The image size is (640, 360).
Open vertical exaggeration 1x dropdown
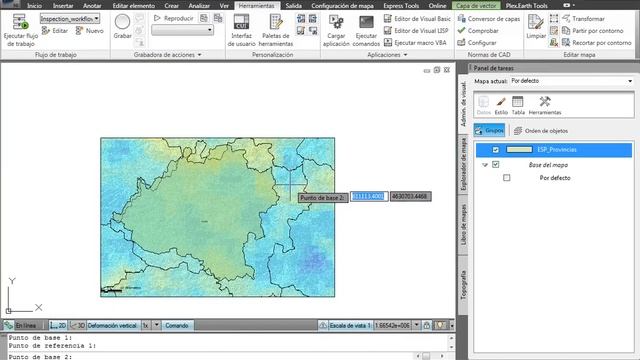point(156,325)
